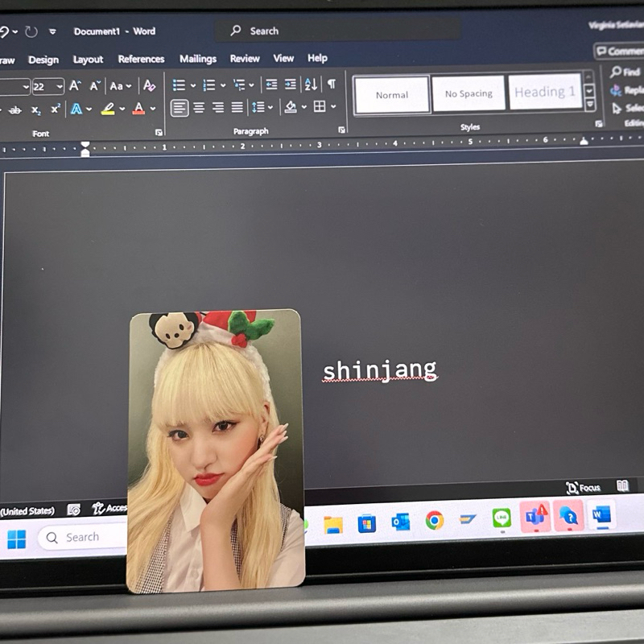Apply the text highlight color pen
644x644 pixels.
(108, 109)
